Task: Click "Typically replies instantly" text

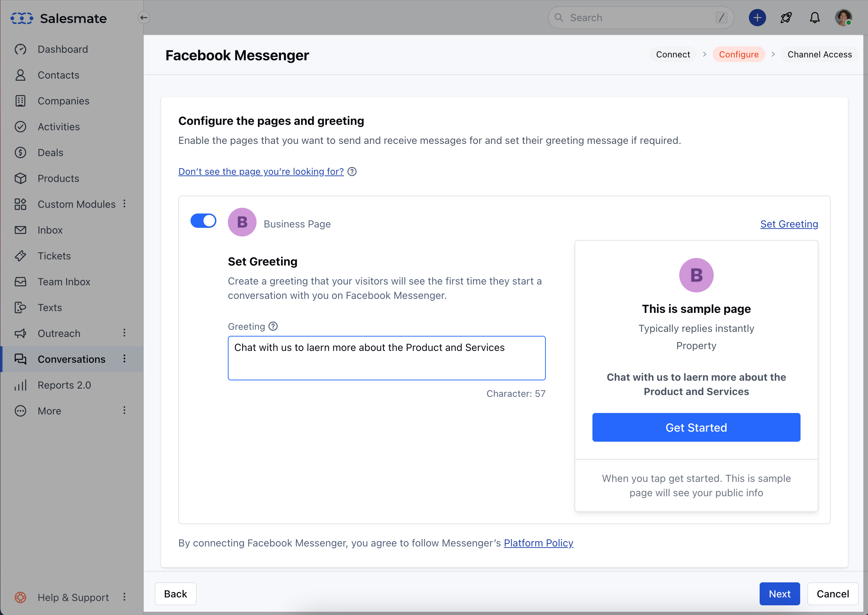Action: [x=696, y=328]
